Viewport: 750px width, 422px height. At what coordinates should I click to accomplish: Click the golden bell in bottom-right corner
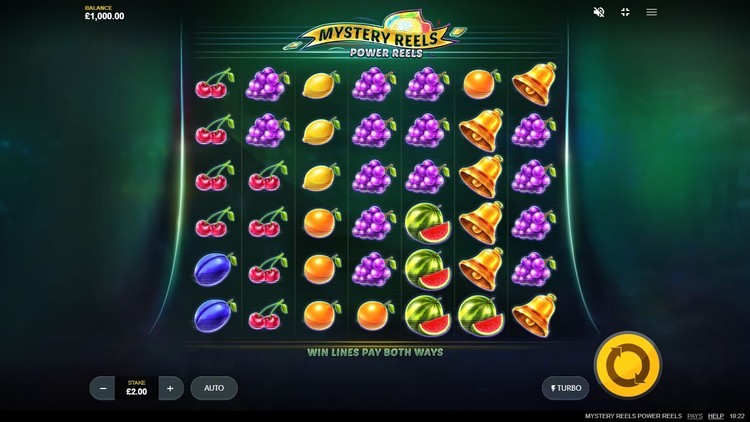pos(535,316)
